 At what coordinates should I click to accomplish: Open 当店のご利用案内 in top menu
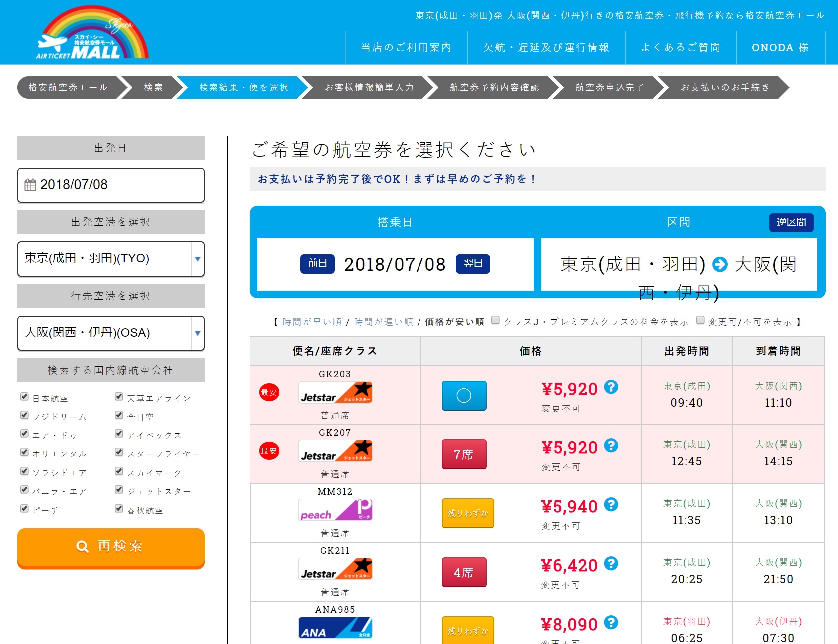(406, 48)
